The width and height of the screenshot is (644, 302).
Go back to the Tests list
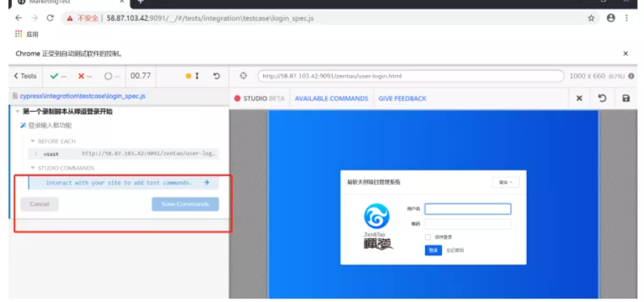point(25,76)
